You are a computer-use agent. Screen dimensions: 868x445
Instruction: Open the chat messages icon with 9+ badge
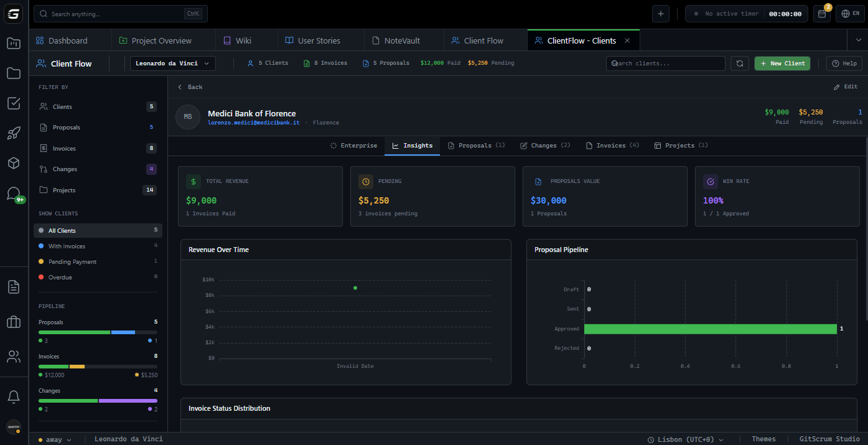click(14, 194)
